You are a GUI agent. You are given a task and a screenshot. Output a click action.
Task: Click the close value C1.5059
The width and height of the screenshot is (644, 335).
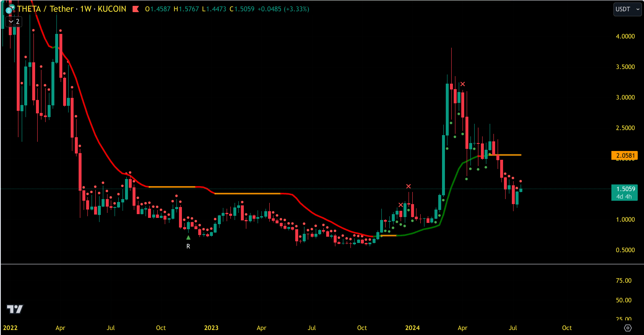pyautogui.click(x=242, y=9)
